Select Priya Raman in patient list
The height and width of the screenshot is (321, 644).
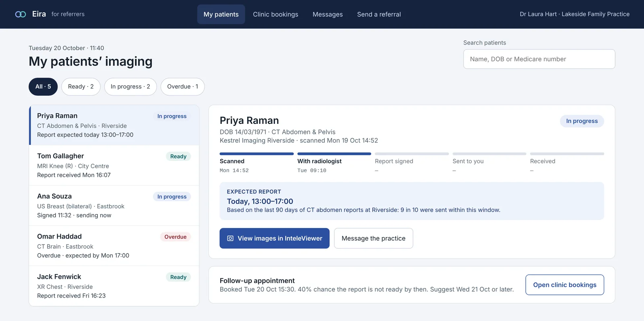click(114, 125)
